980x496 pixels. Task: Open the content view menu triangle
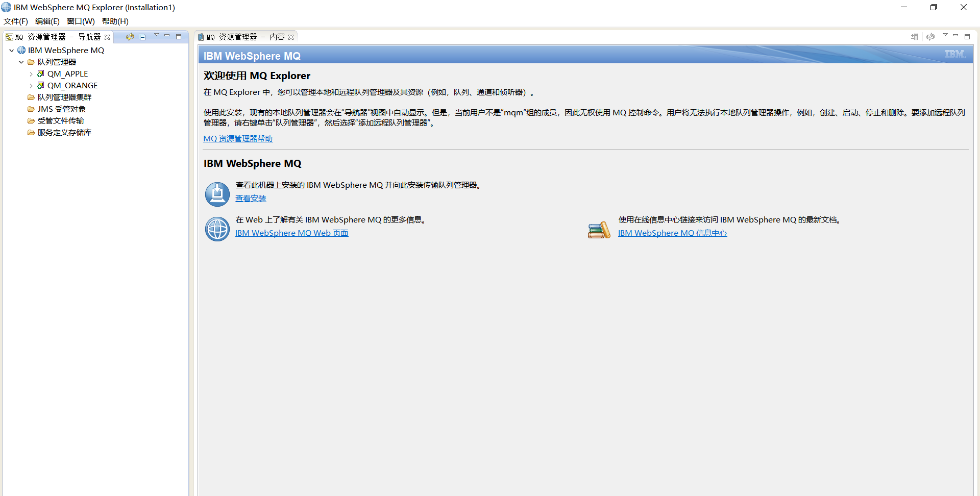tap(945, 35)
